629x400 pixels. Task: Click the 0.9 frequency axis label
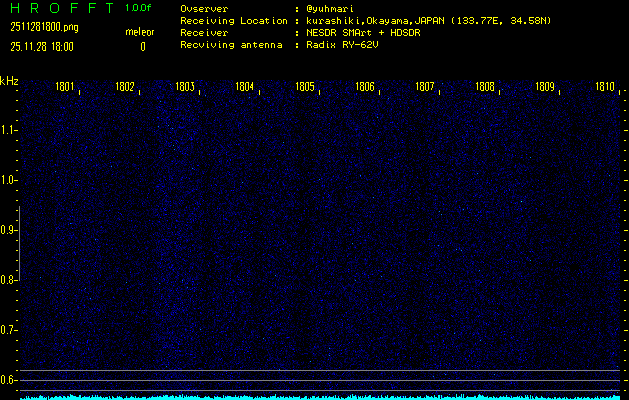tap(9, 230)
